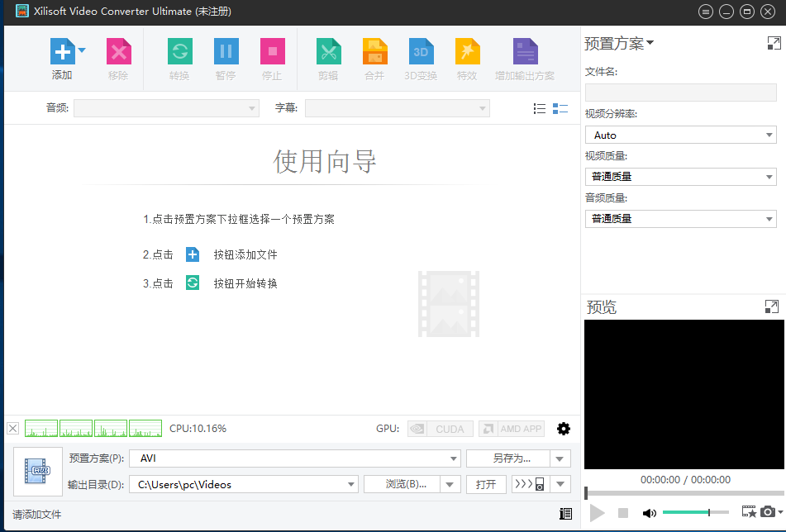Click the 打开 (Open) button
Screen dimensions: 786x532
click(x=486, y=483)
